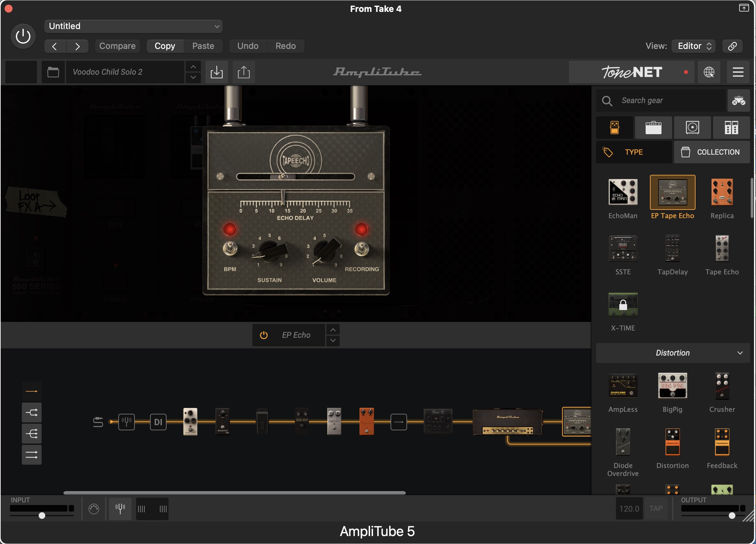Click the Paste button
The height and width of the screenshot is (544, 756).
click(203, 46)
